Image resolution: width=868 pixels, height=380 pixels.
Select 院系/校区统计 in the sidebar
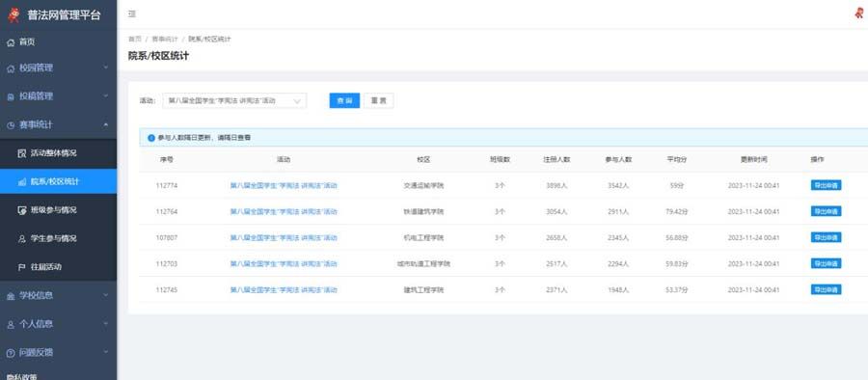pos(58,181)
